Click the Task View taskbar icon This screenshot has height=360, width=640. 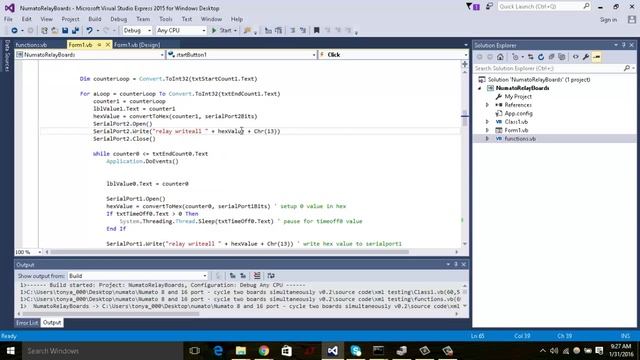195,351
